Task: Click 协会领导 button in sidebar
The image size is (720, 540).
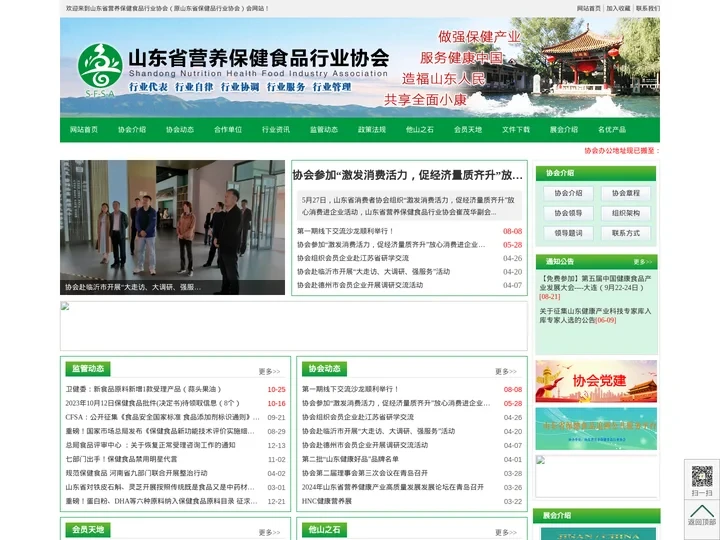Action: click(568, 213)
